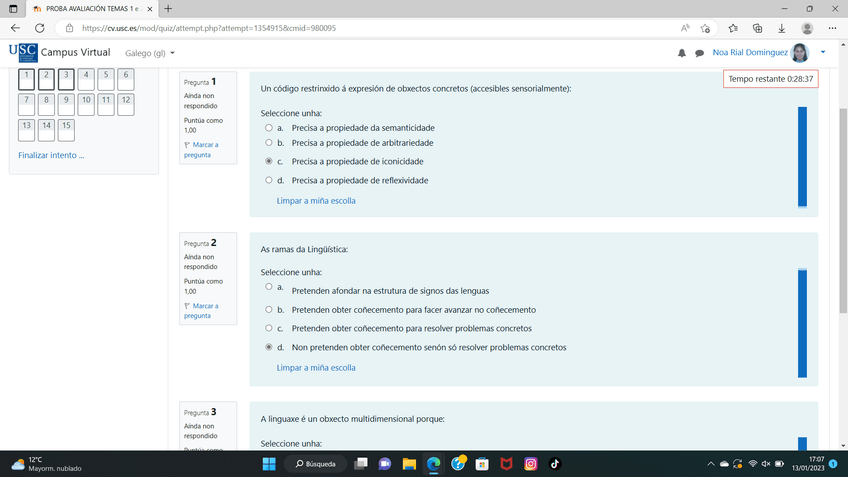Click the Tempo restante timer box
The width and height of the screenshot is (848, 477).
[x=771, y=79]
